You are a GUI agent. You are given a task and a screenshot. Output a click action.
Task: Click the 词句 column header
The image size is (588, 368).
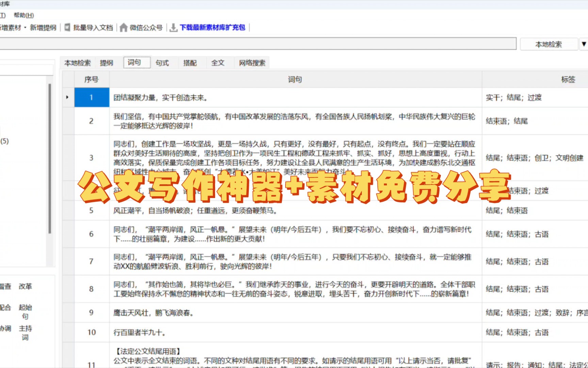pos(295,79)
